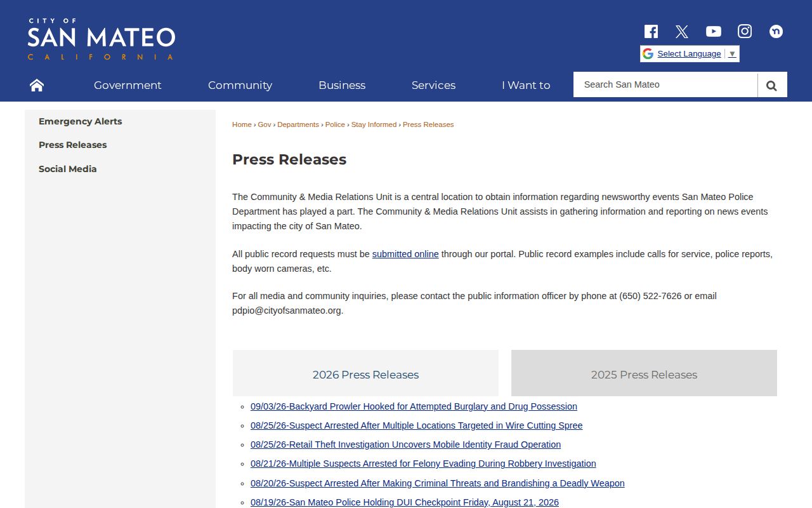
Task: Open the Government menu
Action: click(x=128, y=85)
